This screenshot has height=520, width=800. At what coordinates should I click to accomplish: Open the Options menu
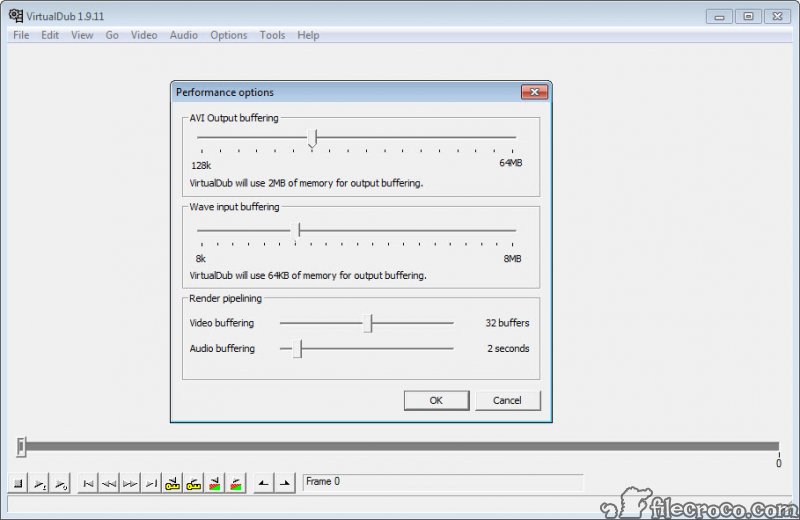(x=229, y=35)
